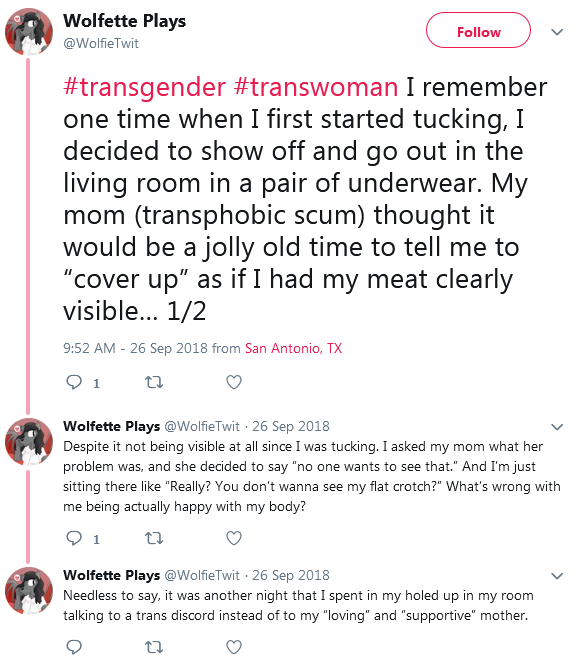Screen dimensions: 579x661
Task: Retweet the second tweet in thread
Action: point(154,538)
